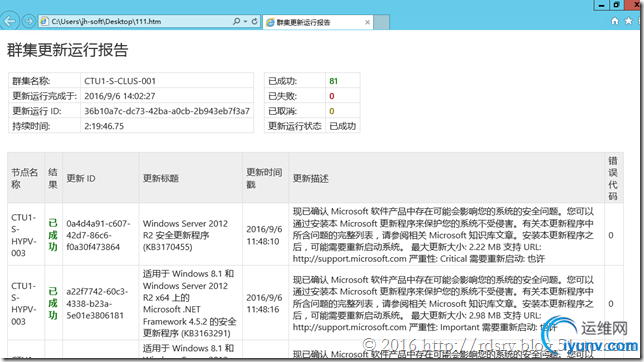Select update ID 0a4d4a91-c607-42d7-86c6-f0a30f473864

tap(99, 235)
